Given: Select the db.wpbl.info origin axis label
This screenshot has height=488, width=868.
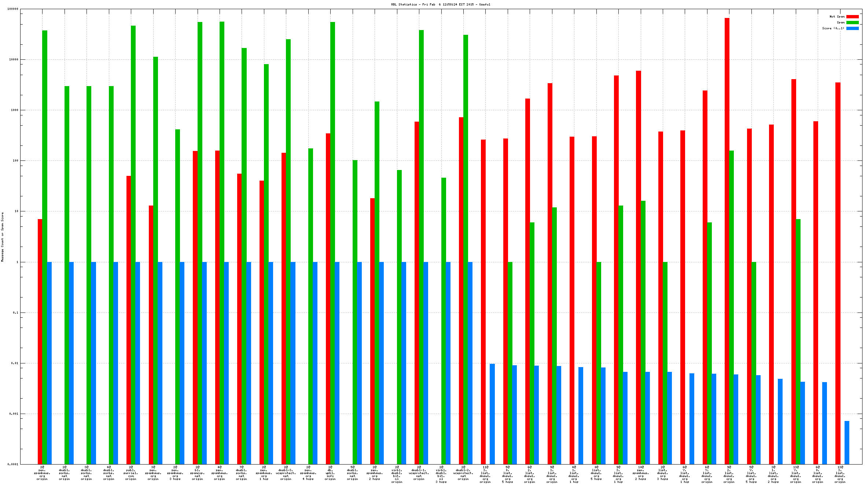Looking at the screenshot, I should 330,473.
